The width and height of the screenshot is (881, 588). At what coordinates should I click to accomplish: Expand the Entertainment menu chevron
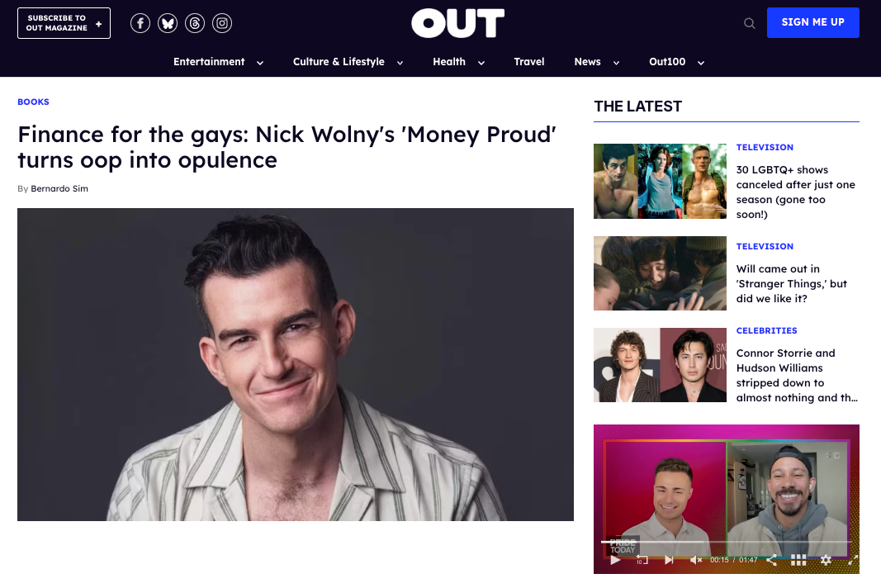tap(260, 63)
